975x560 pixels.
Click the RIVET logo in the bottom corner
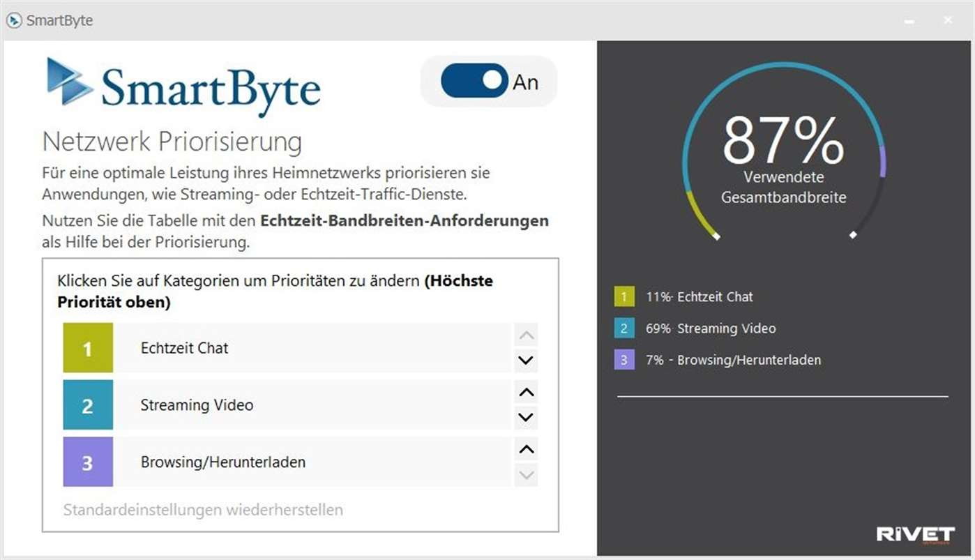pyautogui.click(x=915, y=533)
